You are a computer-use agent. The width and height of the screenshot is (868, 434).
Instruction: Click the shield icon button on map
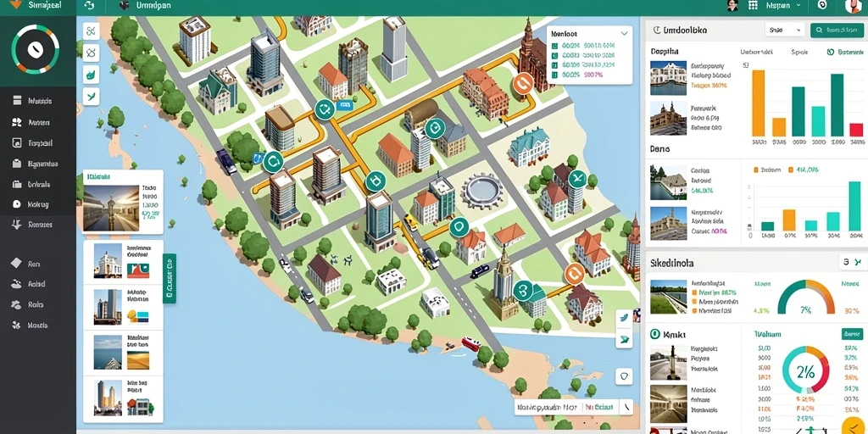624,376
